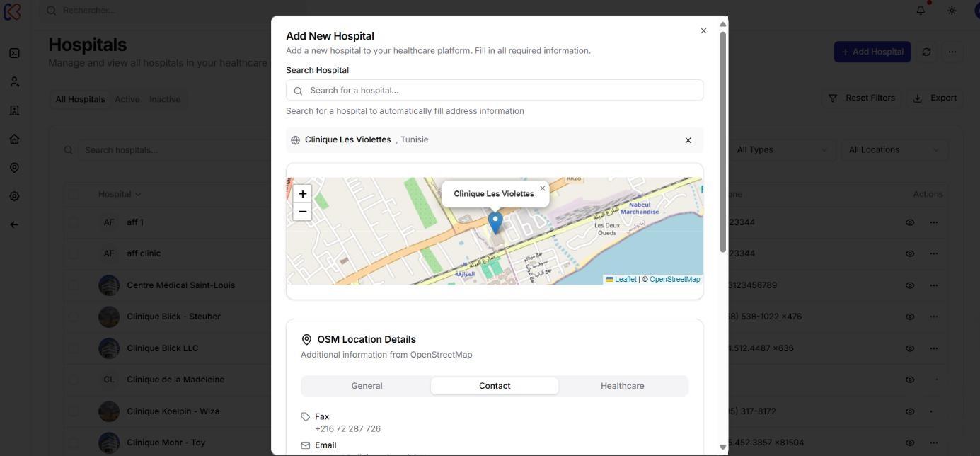The width and height of the screenshot is (980, 456).
Task: Click the Reset Filters button
Action: click(862, 98)
